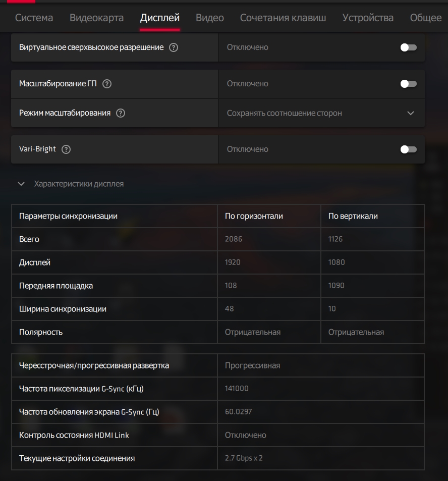The width and height of the screenshot is (448, 481).
Task: Click the 60.0297 refresh rate value
Action: point(239,412)
